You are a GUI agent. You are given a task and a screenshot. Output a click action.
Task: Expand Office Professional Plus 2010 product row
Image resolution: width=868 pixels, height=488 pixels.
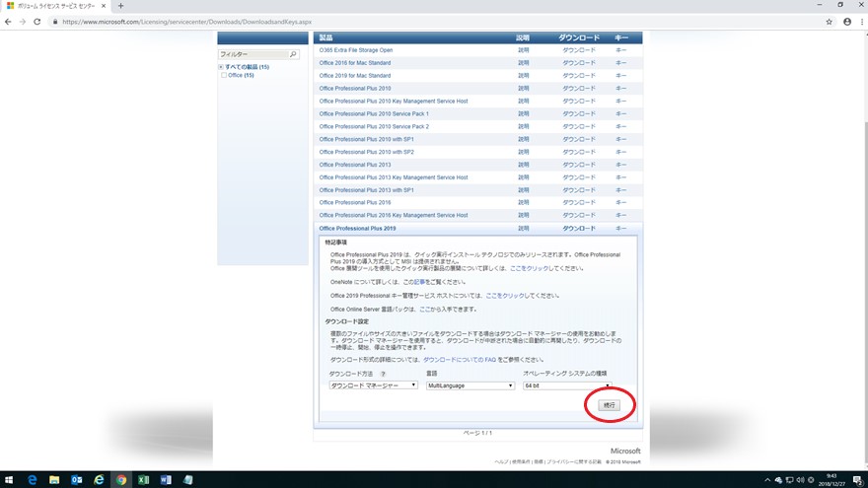pos(355,88)
